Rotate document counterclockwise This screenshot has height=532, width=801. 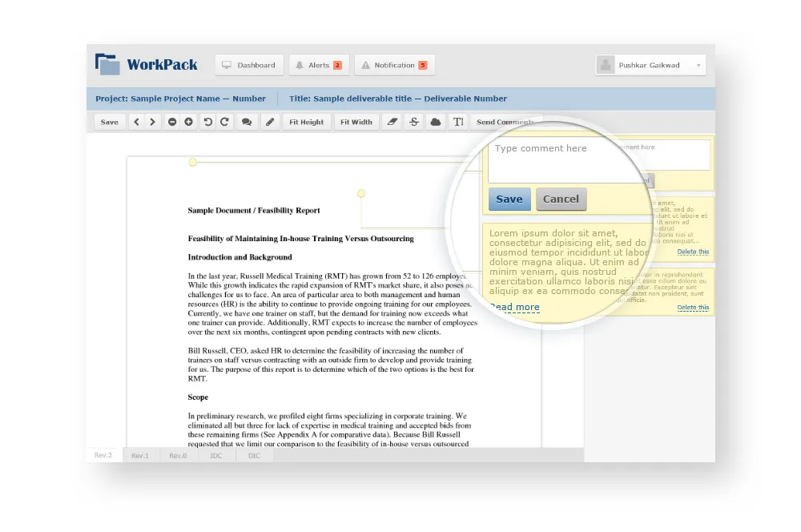click(x=208, y=122)
